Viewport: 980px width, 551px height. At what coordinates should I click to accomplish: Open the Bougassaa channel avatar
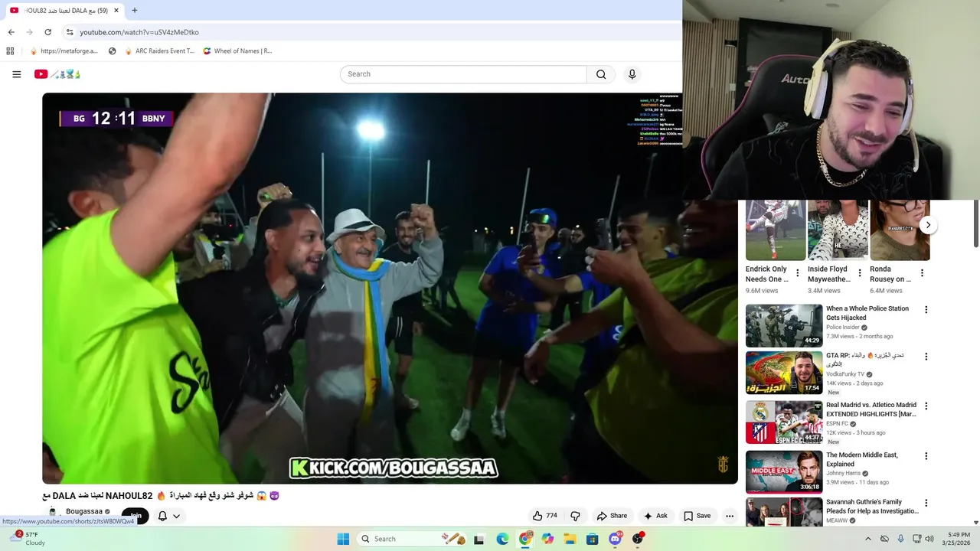coord(52,512)
